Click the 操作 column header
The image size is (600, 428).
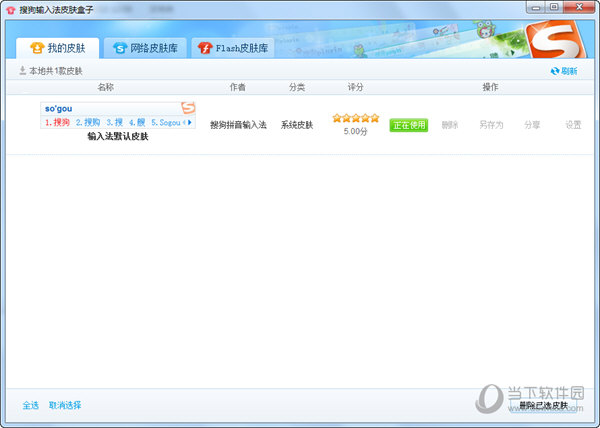tap(490, 87)
